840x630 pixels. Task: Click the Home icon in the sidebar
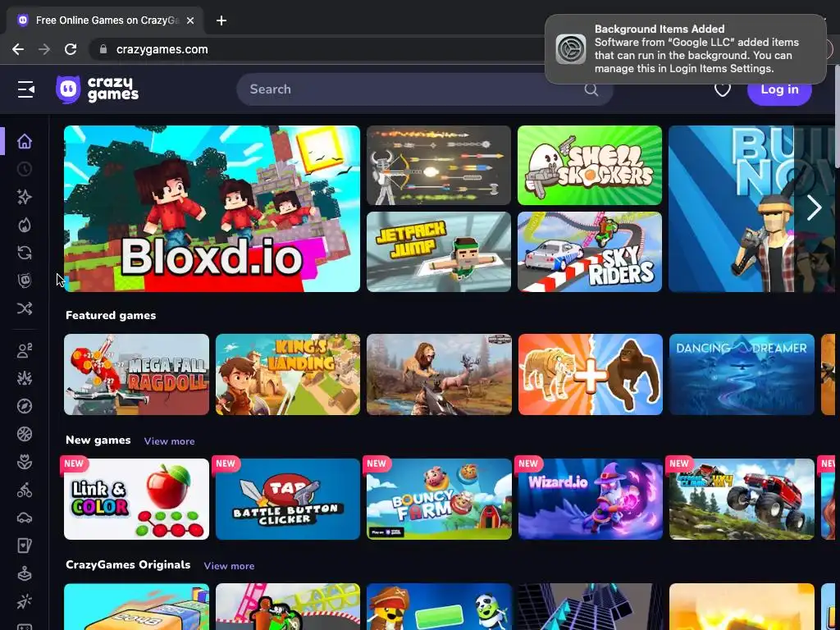tap(25, 141)
